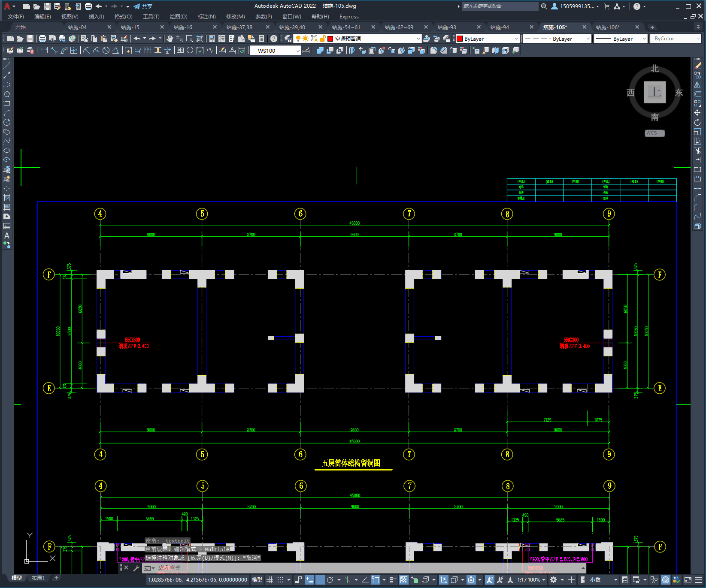Screen dimensions: 706x588
Task: Toggle dynamic input in status bar
Action: 309,580
